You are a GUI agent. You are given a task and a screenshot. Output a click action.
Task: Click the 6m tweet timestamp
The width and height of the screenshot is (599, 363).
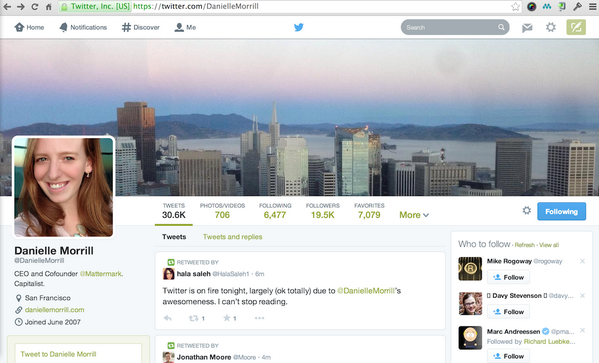point(259,274)
